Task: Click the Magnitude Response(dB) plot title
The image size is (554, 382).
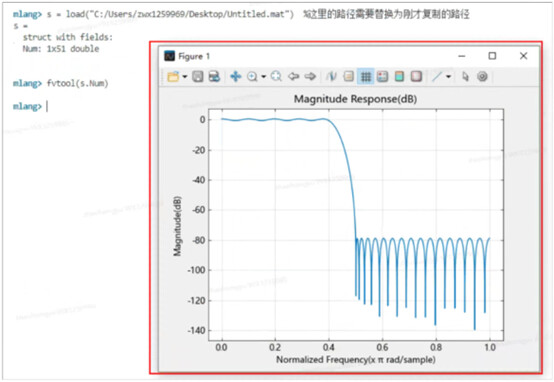Action: pos(355,99)
